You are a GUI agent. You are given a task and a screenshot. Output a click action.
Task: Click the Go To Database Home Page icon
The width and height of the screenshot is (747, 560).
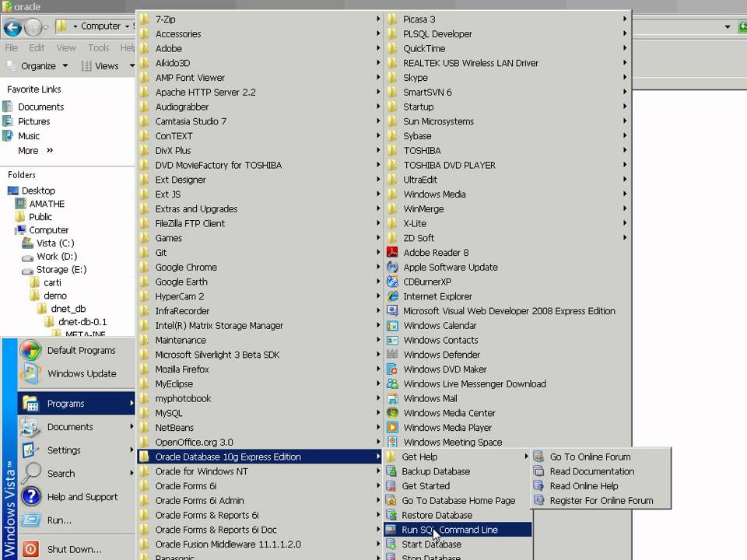click(x=391, y=500)
